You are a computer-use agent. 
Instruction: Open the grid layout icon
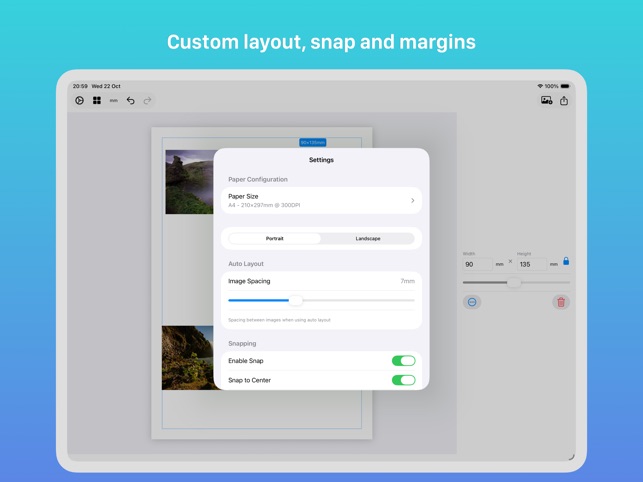coord(97,101)
